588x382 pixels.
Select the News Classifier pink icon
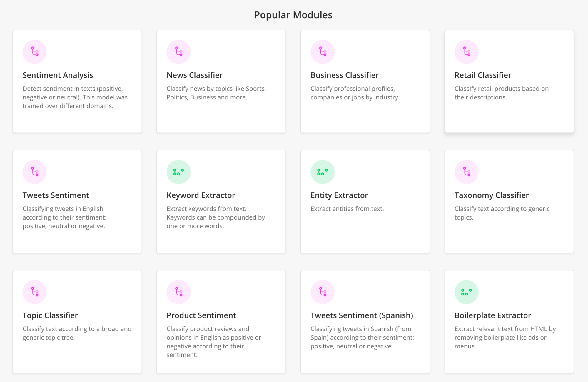pos(178,52)
